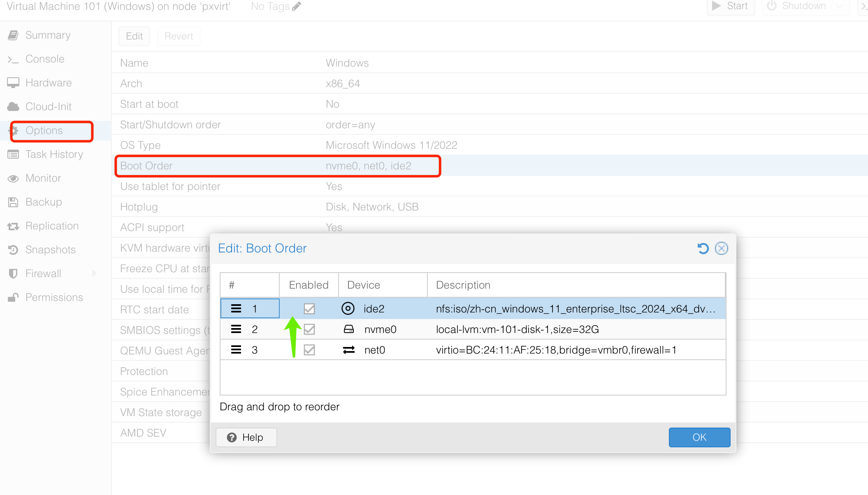Click the drag handle for row 2

point(236,329)
